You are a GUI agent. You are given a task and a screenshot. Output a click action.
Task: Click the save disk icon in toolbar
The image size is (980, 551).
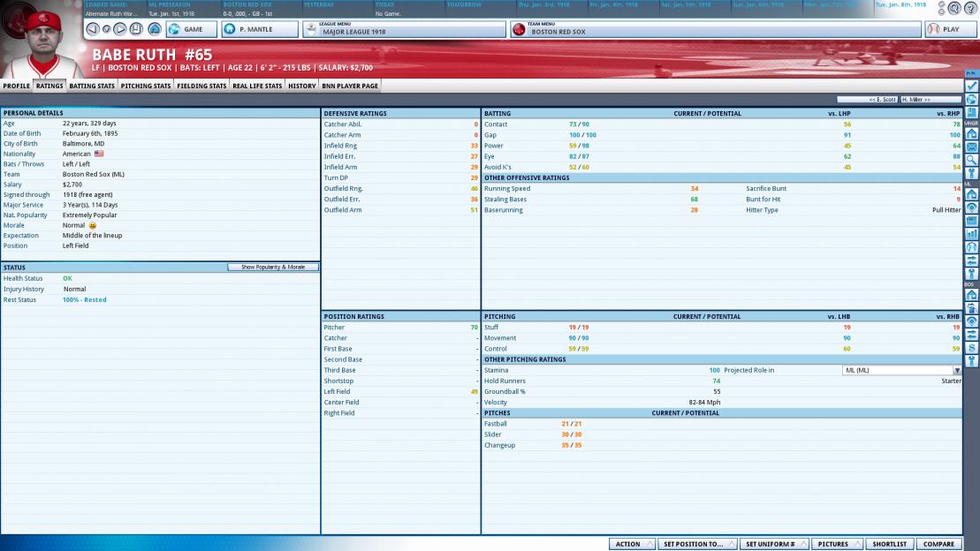tap(135, 29)
